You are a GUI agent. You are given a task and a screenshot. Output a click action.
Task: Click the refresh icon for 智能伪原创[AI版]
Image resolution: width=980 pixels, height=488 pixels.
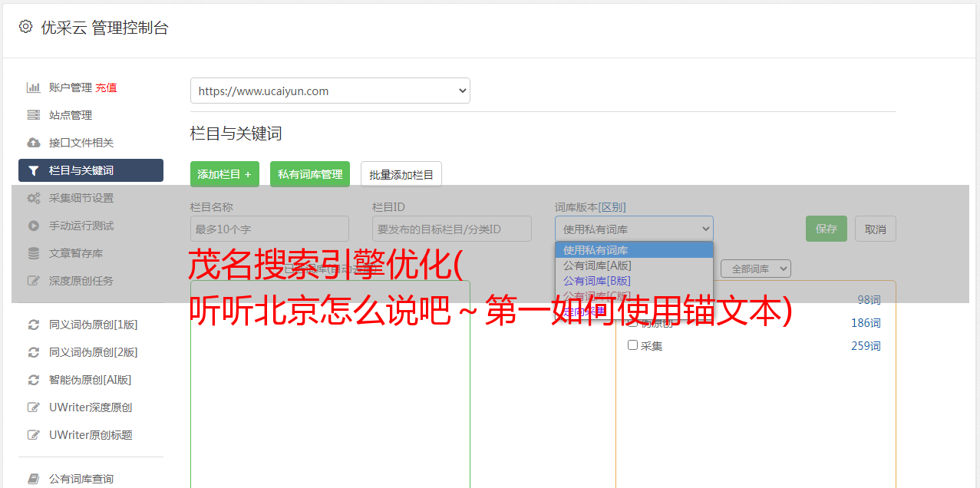point(34,380)
